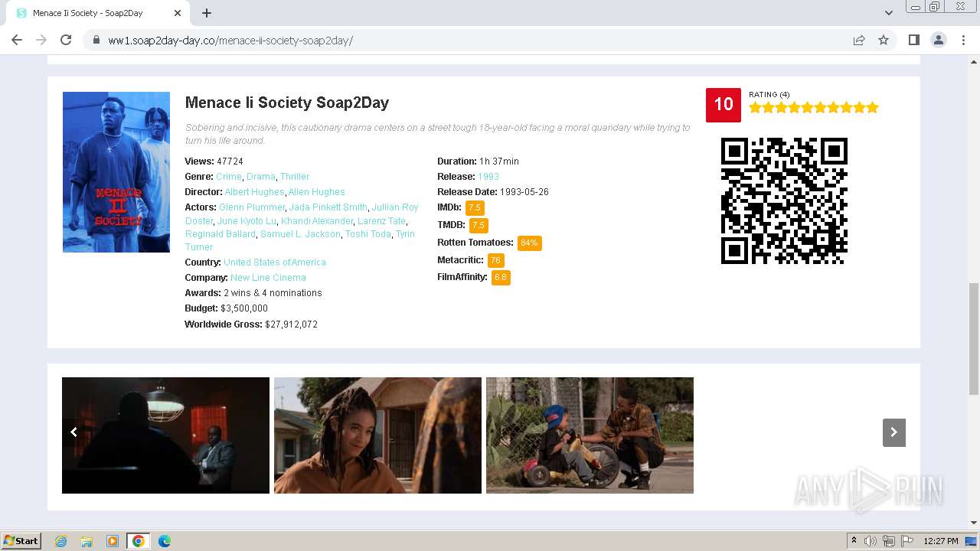Open the dark interrogation room still
The image size is (980, 551).
pos(165,435)
